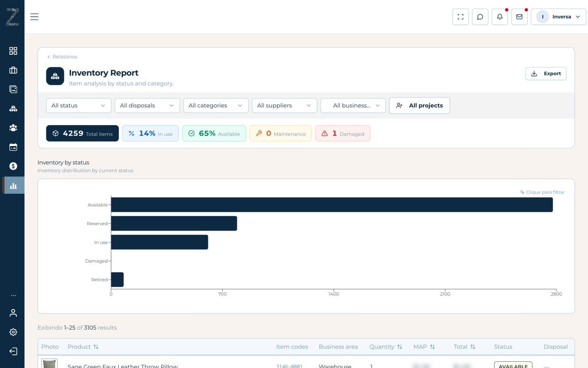Click the Export button
588x368 pixels.
(x=546, y=74)
